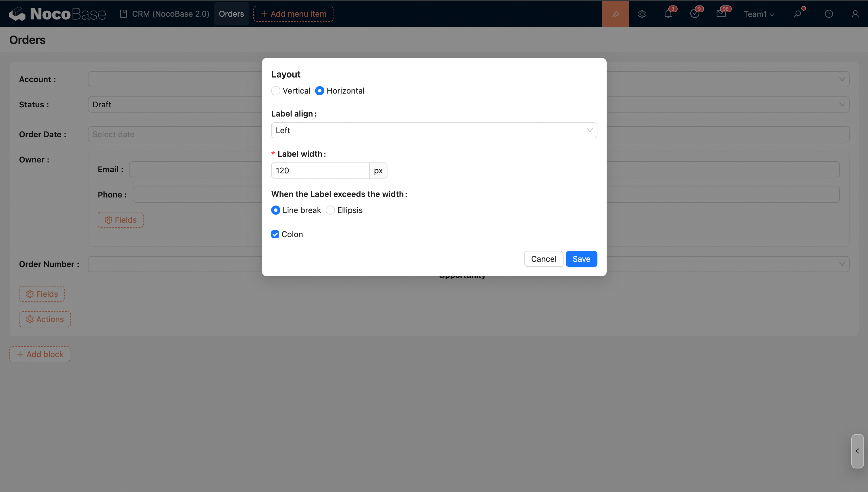Screen dimensions: 868x492
Task: Open the workflow tasks checkmark icon
Action: 695,14
